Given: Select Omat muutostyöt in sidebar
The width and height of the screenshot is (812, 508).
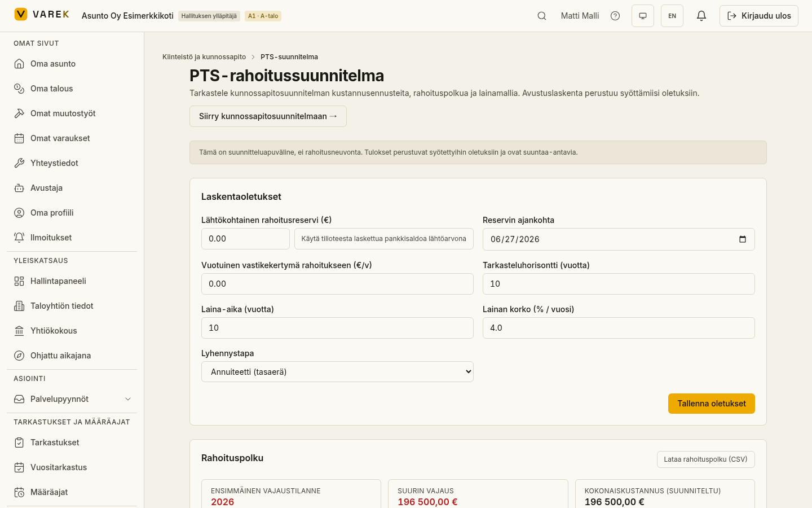Looking at the screenshot, I should click(72, 113).
